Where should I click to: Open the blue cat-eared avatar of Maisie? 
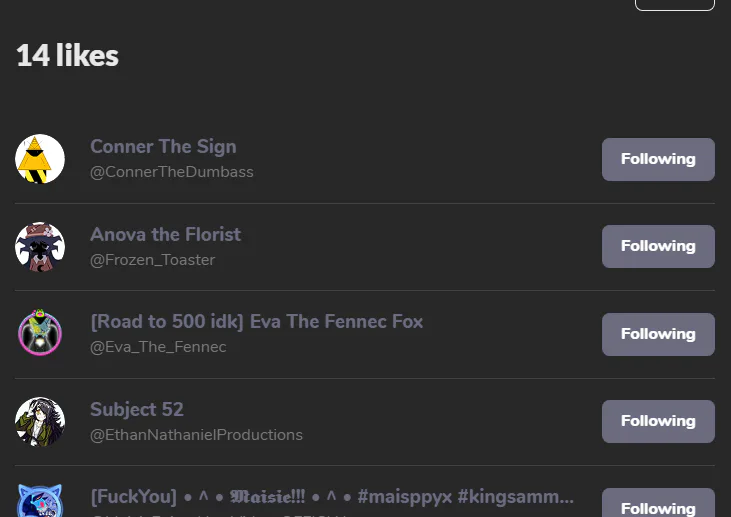[40, 502]
